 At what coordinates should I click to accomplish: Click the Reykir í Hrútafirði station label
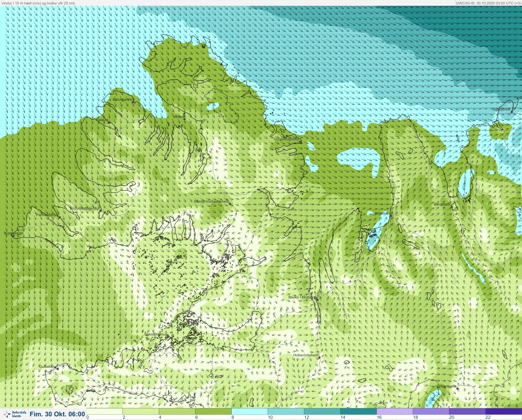pyautogui.click(x=302, y=297)
